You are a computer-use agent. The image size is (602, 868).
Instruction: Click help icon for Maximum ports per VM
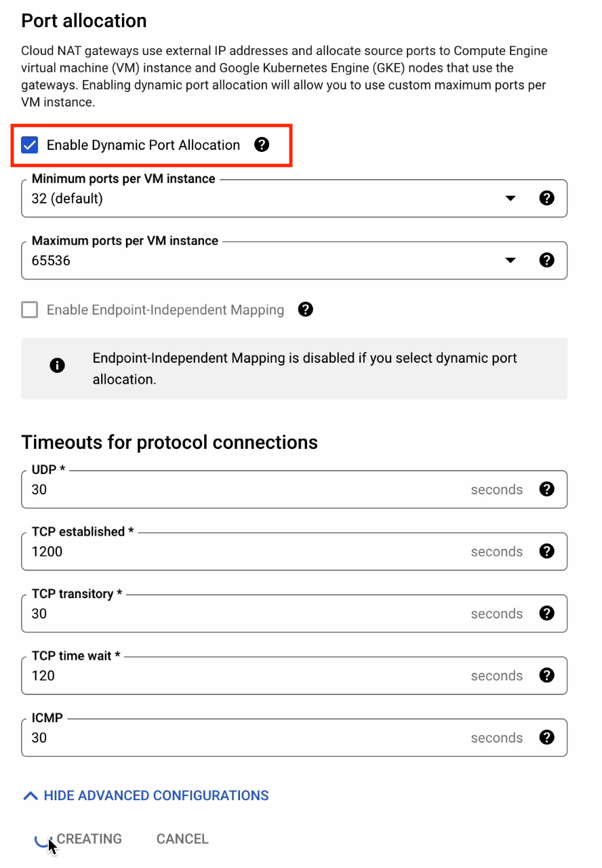point(546,260)
